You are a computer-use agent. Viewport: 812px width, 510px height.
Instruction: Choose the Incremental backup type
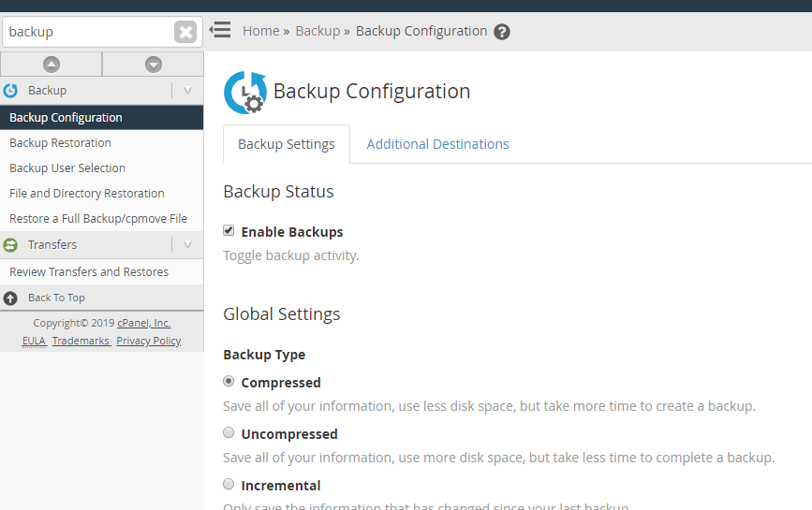(x=229, y=485)
